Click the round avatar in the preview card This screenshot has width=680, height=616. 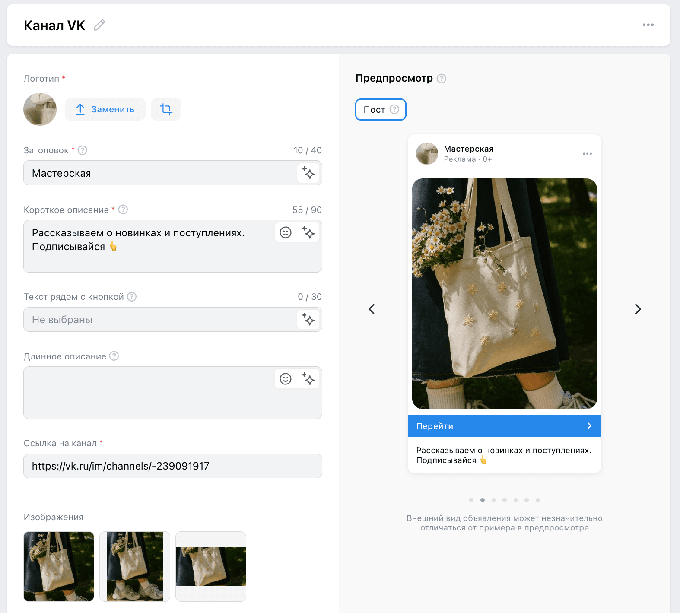click(x=427, y=154)
